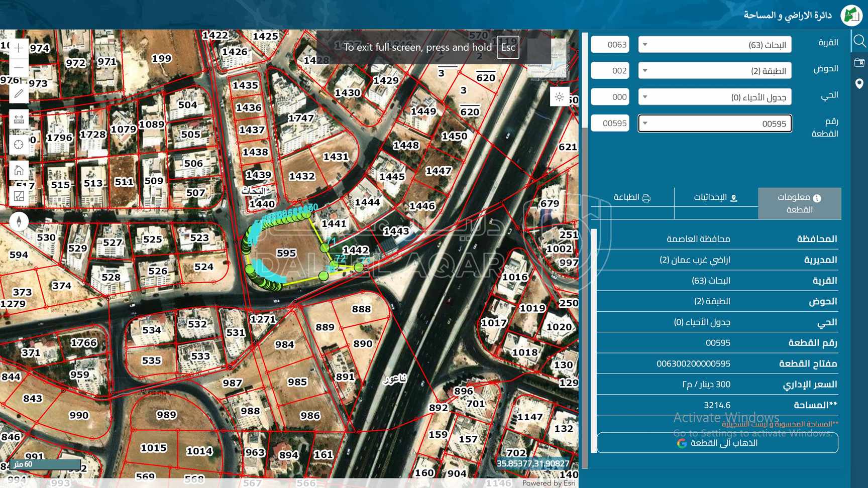Screen dimensions: 868x488
Task: Switch to the الطباعة print tab
Action: (632, 198)
